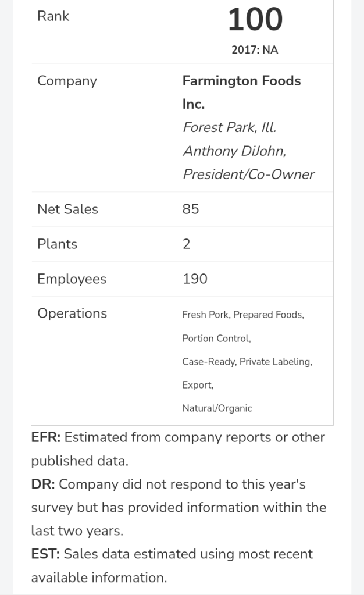Click the Rank row label
This screenshot has width=364, height=595.
pos(53,16)
